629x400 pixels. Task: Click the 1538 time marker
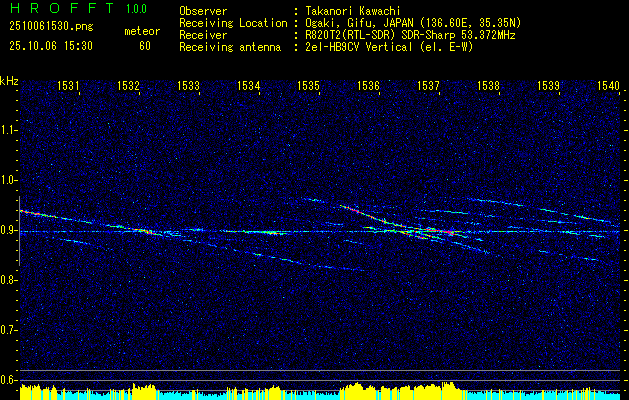coord(489,85)
